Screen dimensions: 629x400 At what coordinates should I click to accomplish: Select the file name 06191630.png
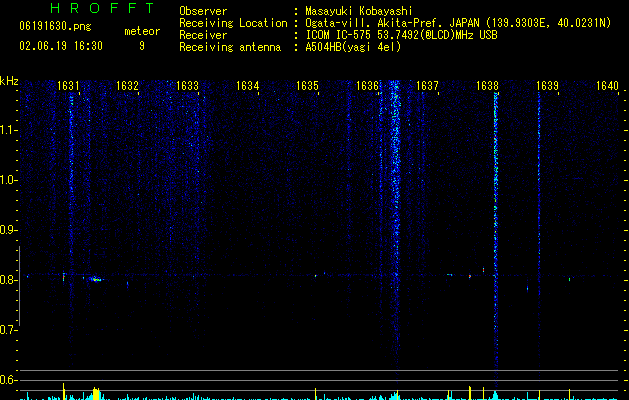click(55, 26)
